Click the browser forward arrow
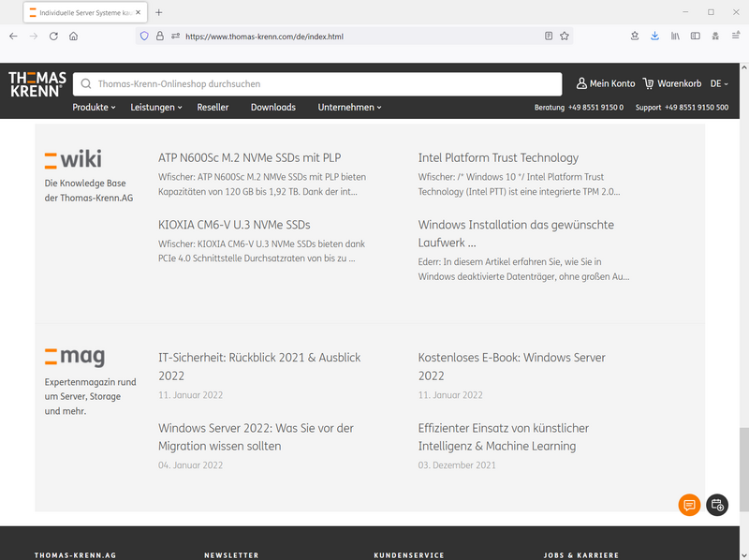Viewport: 749px width, 560px height. tap(34, 37)
